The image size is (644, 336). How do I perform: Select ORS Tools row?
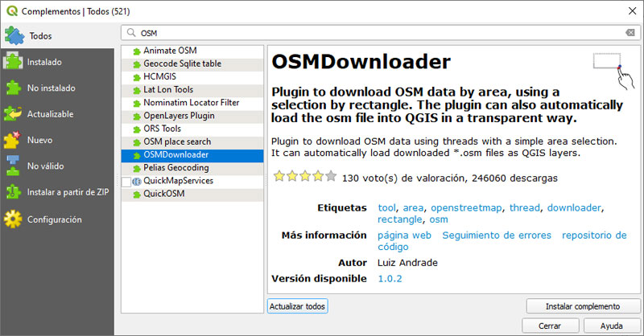tap(192, 129)
